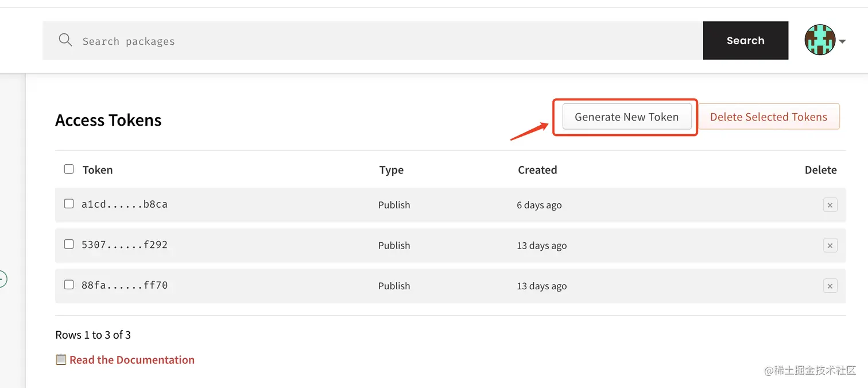868x388 pixels.
Task: Click the Type column header
Action: pos(392,170)
